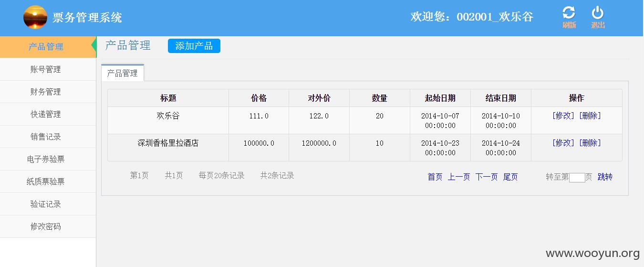
Task: Click the 每页20条记录 text
Action: (x=222, y=175)
